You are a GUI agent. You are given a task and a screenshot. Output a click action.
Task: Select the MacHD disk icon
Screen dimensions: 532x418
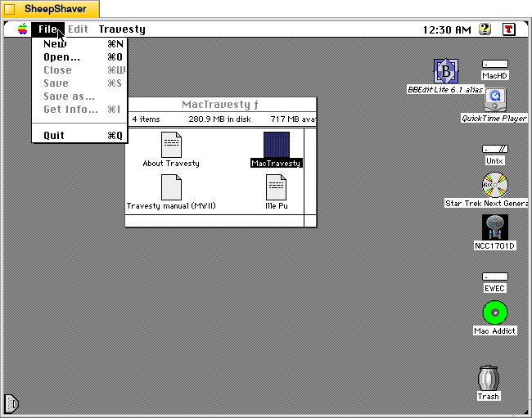494,64
